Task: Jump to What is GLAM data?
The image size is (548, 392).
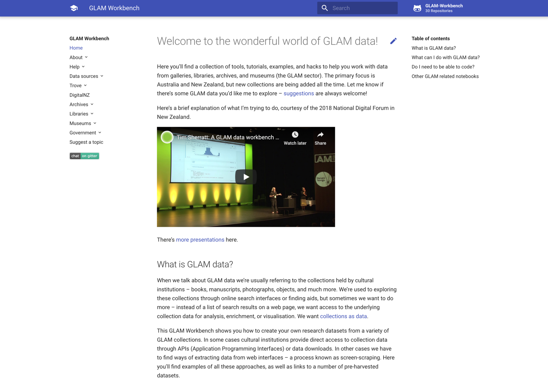Action: tap(433, 48)
